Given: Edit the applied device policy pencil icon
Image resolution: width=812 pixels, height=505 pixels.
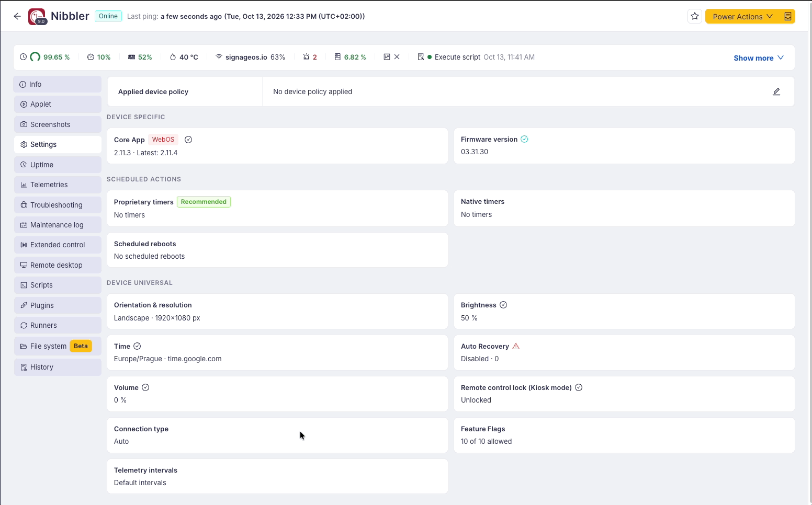Looking at the screenshot, I should pos(776,91).
